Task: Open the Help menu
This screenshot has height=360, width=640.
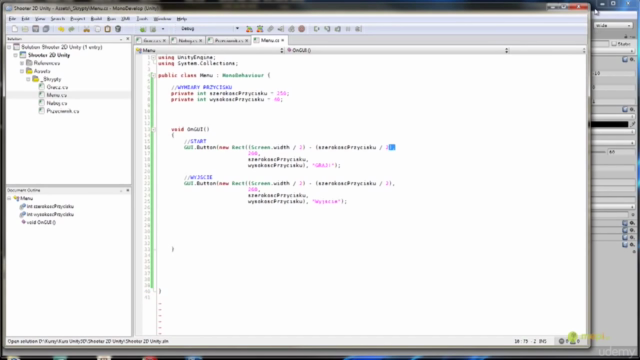Action: [x=182, y=19]
